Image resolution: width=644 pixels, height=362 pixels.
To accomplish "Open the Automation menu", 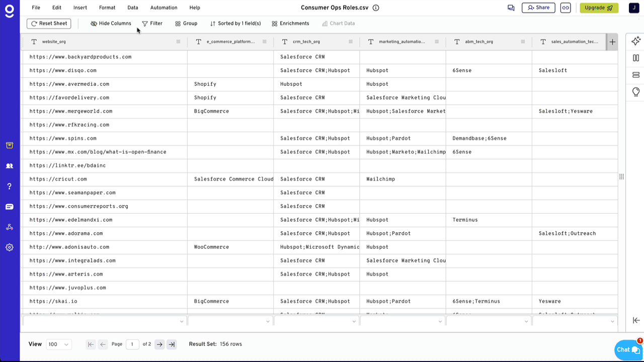I will (x=164, y=8).
